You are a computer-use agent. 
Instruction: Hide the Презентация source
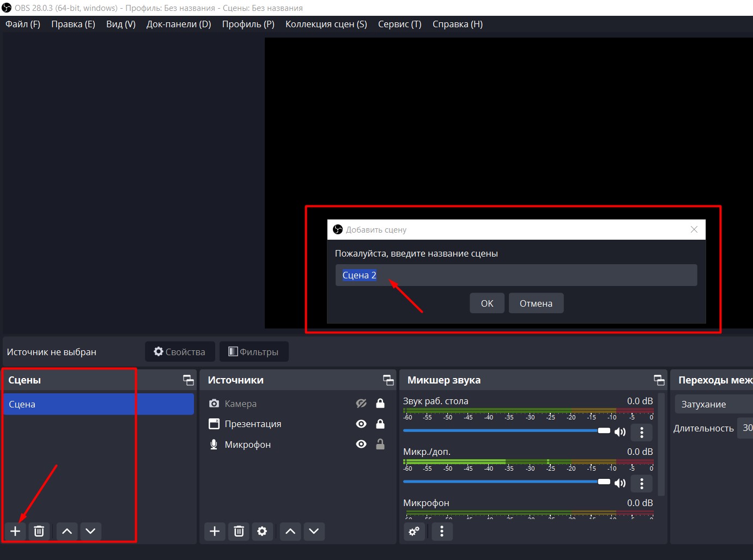coord(361,424)
